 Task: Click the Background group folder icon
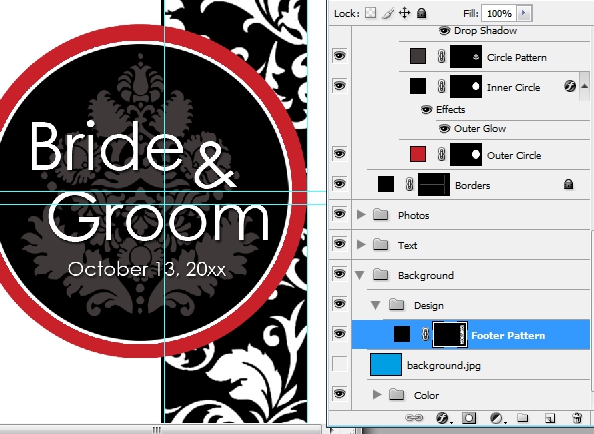[x=380, y=275]
